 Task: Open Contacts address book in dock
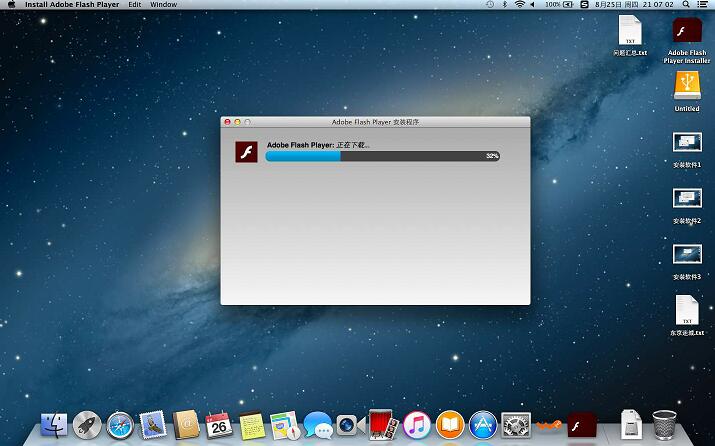point(186,425)
